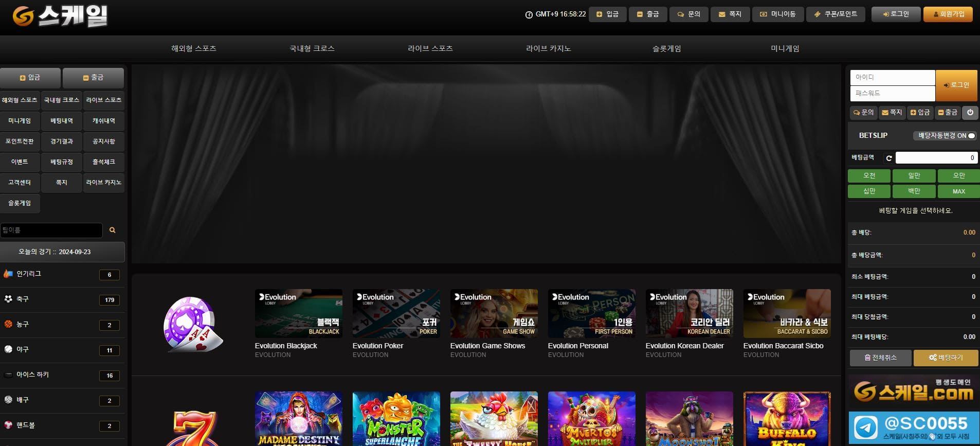Click the refresh icon next to betting amount

(x=888, y=158)
